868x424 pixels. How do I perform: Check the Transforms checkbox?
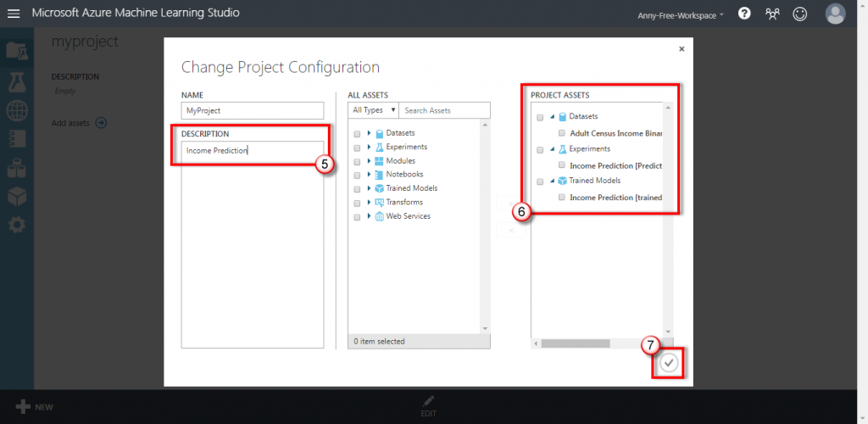pyautogui.click(x=357, y=204)
